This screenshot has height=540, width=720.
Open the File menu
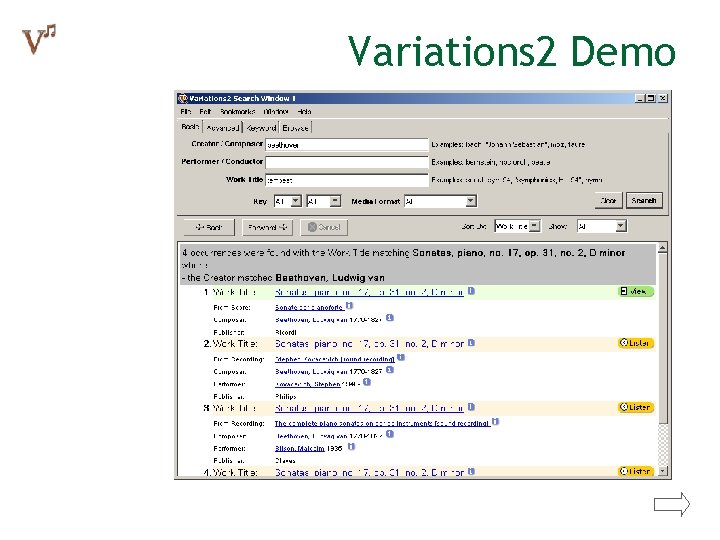(x=186, y=112)
